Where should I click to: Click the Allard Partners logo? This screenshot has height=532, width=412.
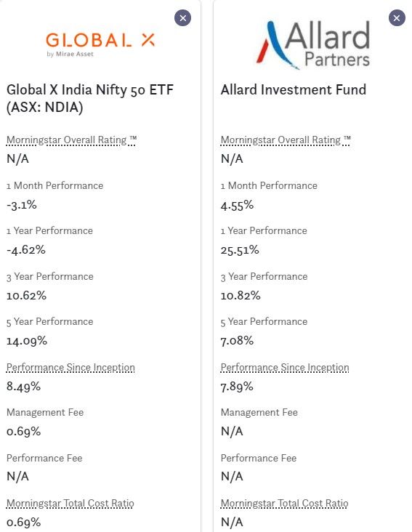313,45
